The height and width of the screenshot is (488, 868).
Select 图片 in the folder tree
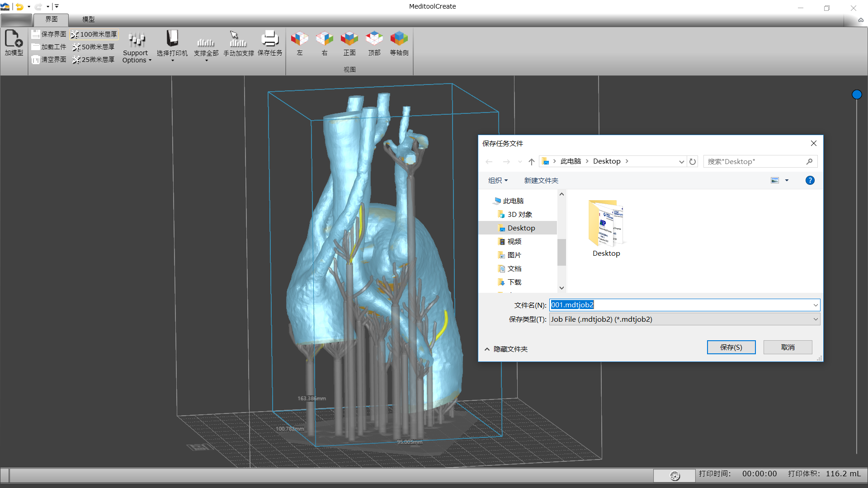point(514,255)
